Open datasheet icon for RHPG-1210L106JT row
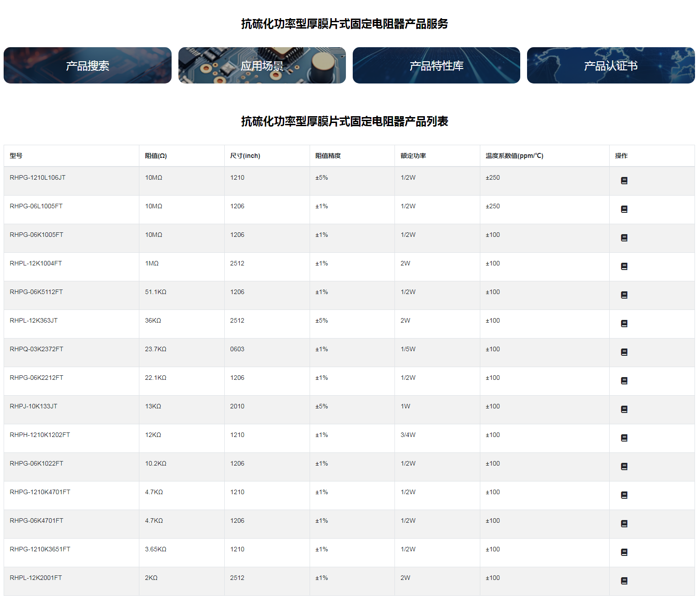This screenshot has width=700, height=599. (624, 181)
